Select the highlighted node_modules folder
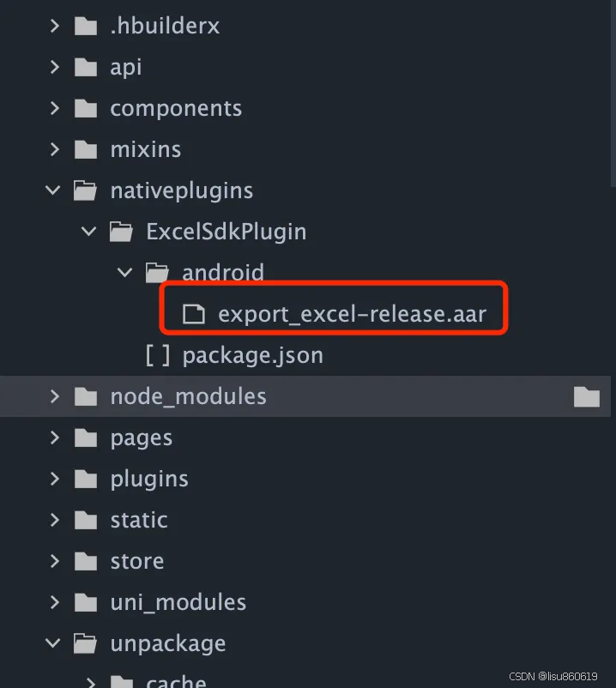The height and width of the screenshot is (688, 616). click(188, 396)
